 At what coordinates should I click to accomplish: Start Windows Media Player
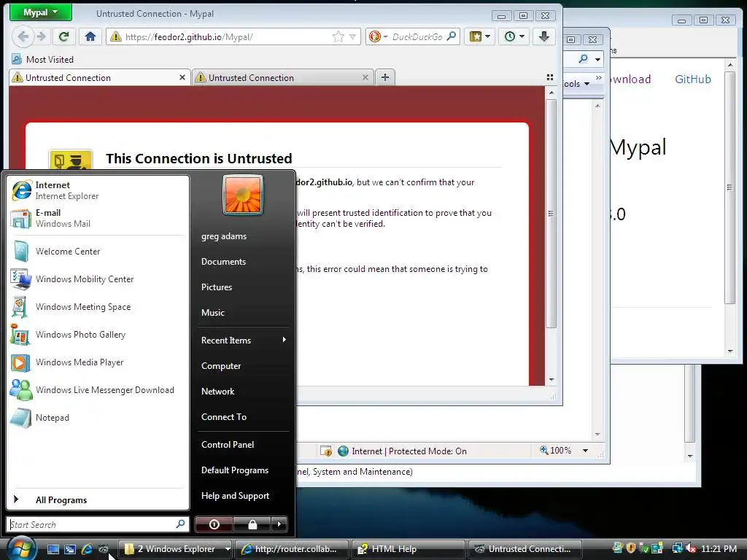point(98,362)
